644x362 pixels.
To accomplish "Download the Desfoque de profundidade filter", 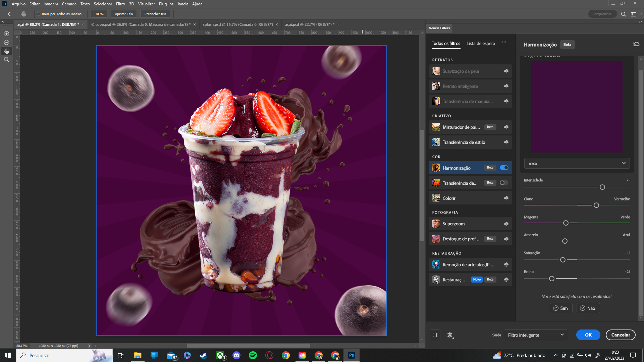I will point(506,239).
